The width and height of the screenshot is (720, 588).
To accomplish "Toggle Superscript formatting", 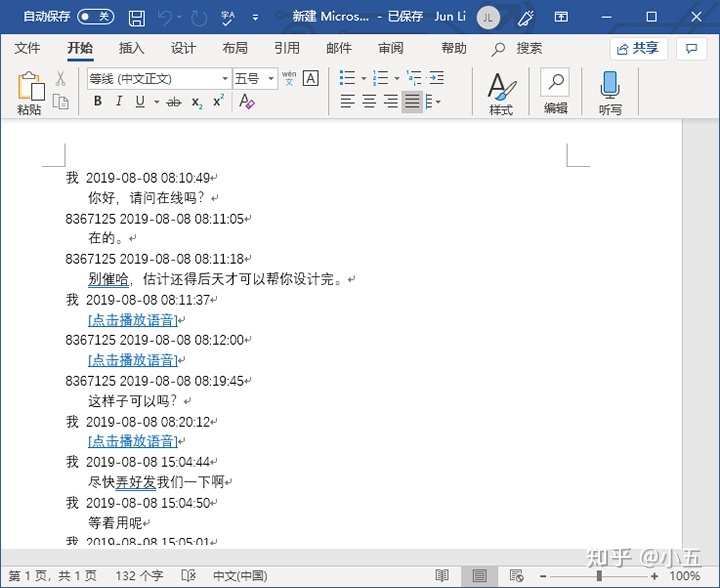I will [219, 101].
